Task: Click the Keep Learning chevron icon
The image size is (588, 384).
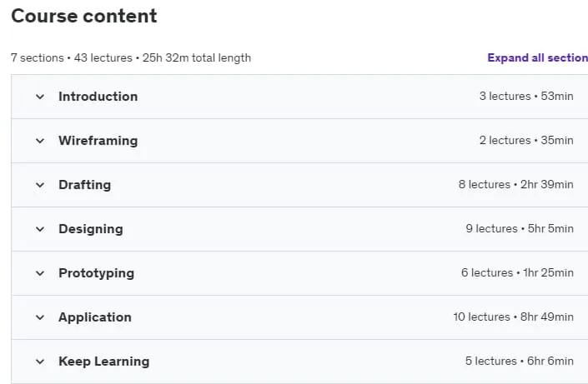Action: point(40,362)
